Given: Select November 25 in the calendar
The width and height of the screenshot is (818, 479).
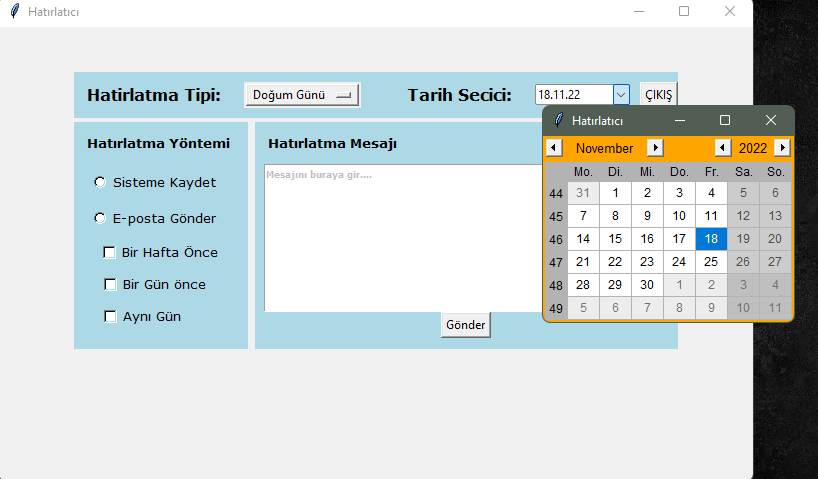Looking at the screenshot, I should [x=711, y=262].
